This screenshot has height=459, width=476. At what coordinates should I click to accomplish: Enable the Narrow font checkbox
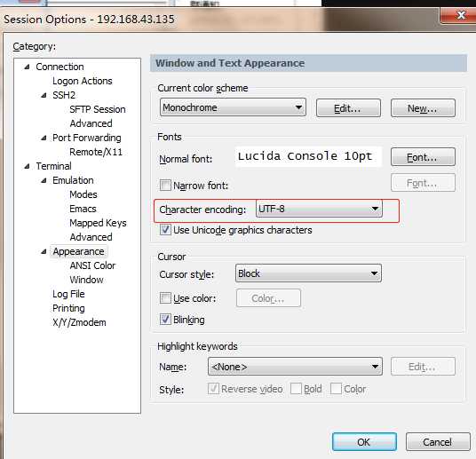click(165, 186)
